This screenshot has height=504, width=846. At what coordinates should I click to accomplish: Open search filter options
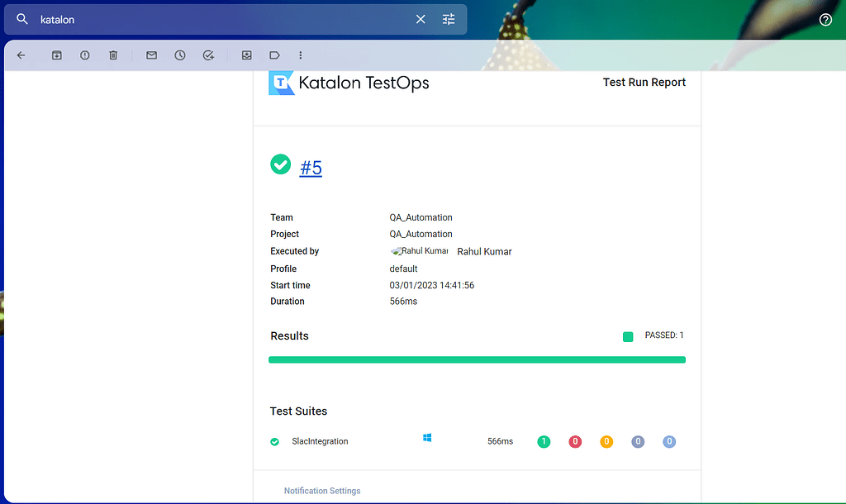pyautogui.click(x=449, y=20)
